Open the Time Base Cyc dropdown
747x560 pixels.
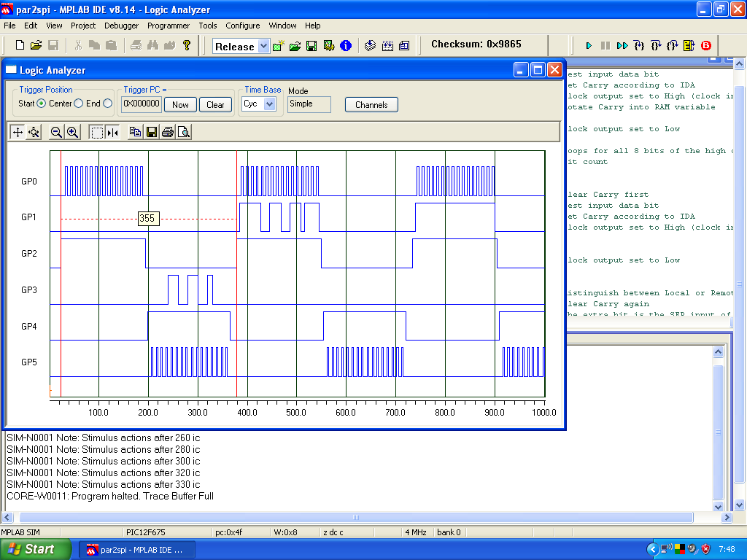tap(269, 104)
